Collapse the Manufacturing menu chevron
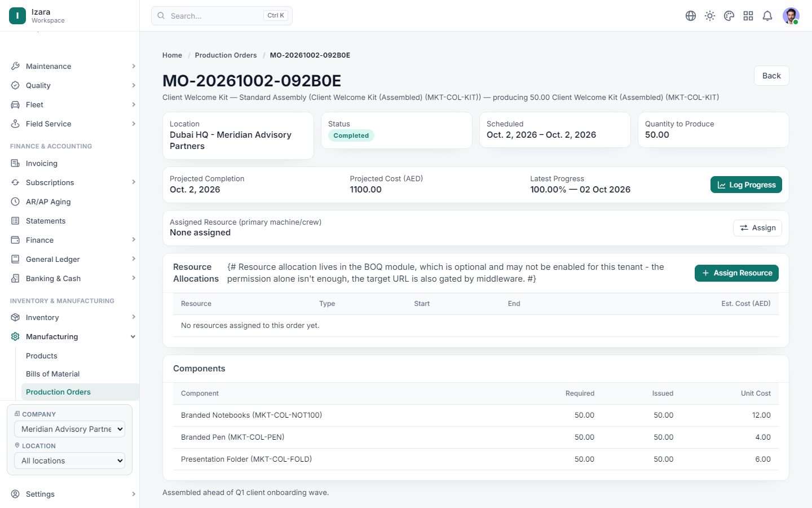The height and width of the screenshot is (508, 812). [x=133, y=336]
